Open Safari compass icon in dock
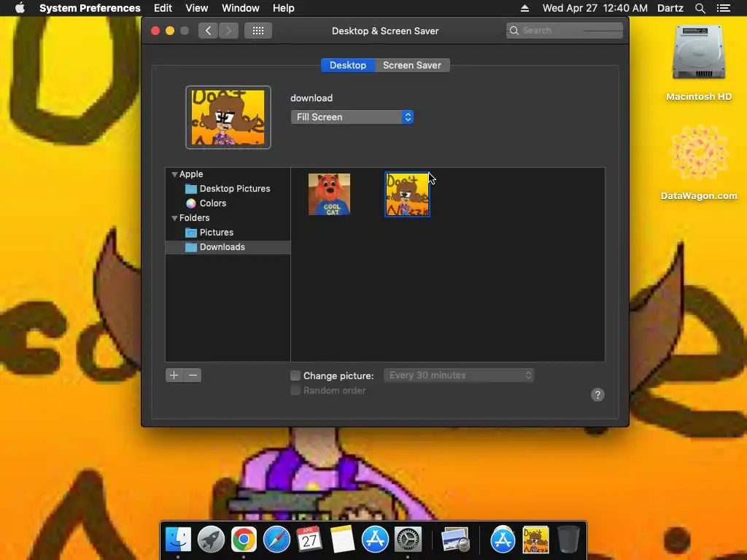This screenshot has height=560, width=747. (x=276, y=540)
